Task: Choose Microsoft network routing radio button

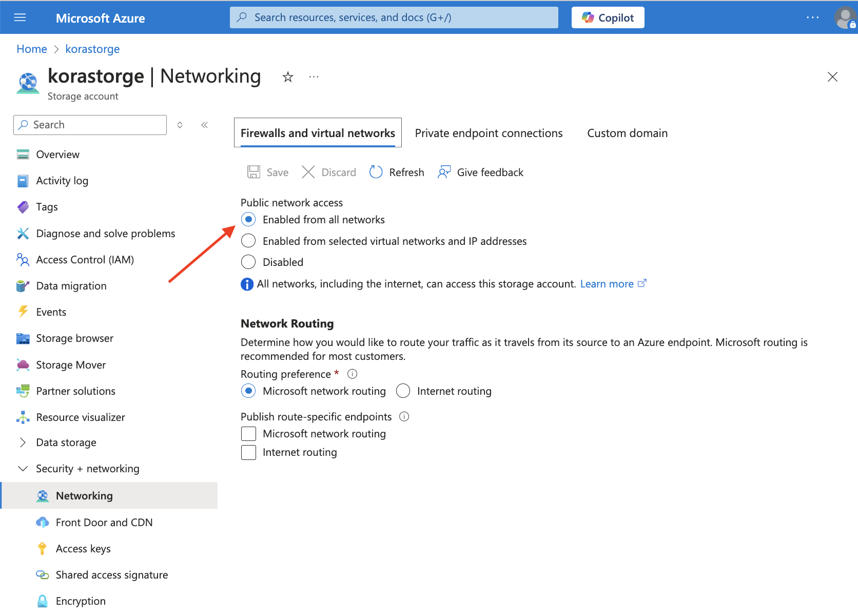Action: (x=248, y=391)
